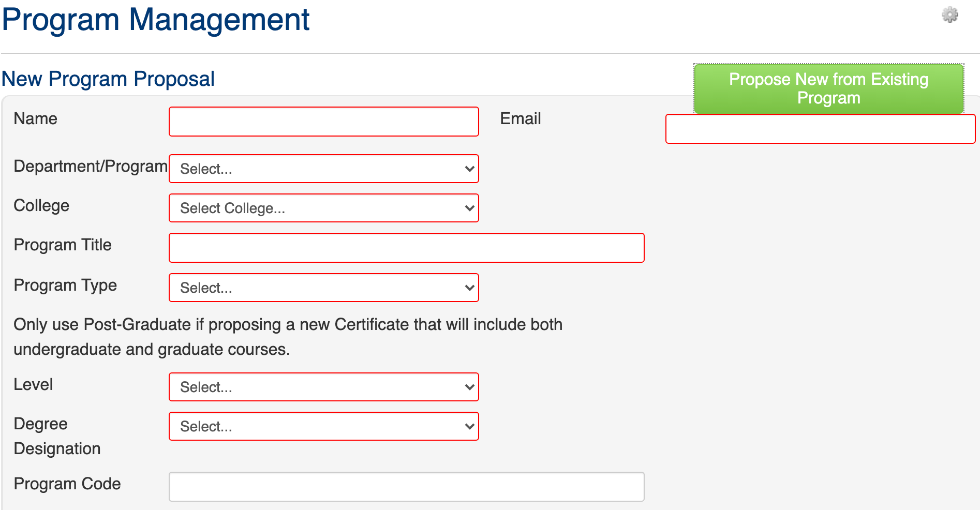Viewport: 980px width, 510px height.
Task: Open the Select College dropdown
Action: tap(323, 208)
